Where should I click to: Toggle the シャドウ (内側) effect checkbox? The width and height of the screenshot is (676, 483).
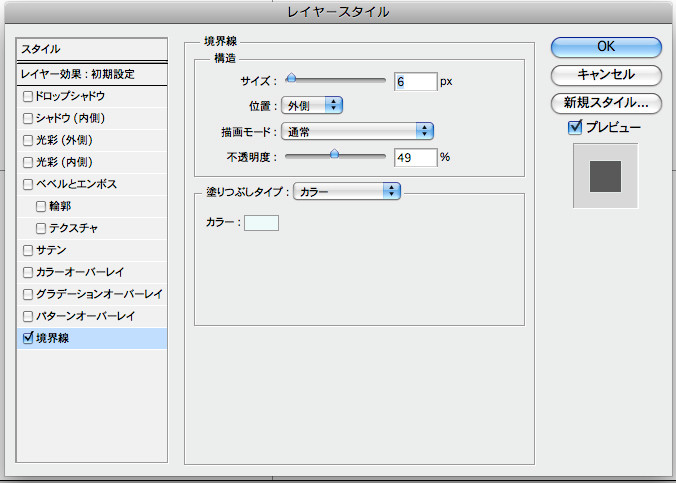point(28,118)
